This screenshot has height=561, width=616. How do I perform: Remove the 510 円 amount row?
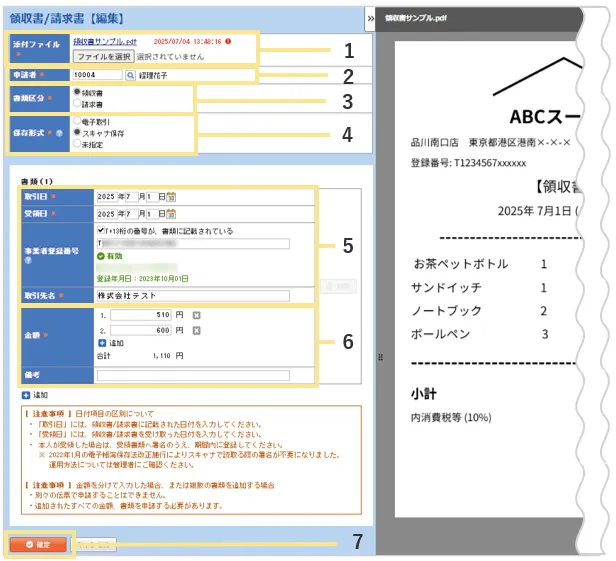(196, 316)
